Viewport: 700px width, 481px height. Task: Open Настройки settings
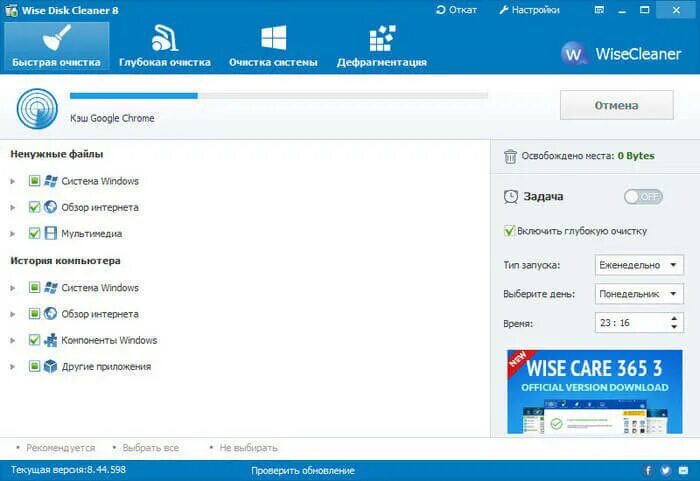529,10
